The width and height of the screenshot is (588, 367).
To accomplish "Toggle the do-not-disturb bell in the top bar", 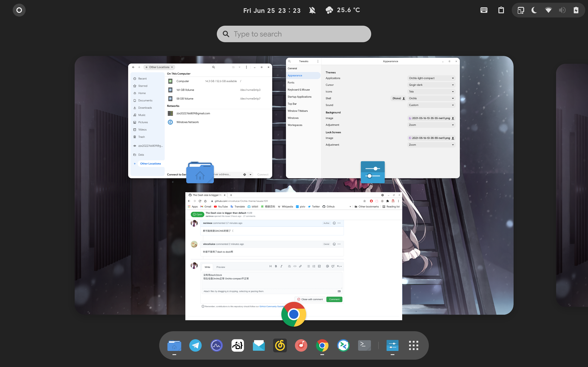I will pos(312,10).
